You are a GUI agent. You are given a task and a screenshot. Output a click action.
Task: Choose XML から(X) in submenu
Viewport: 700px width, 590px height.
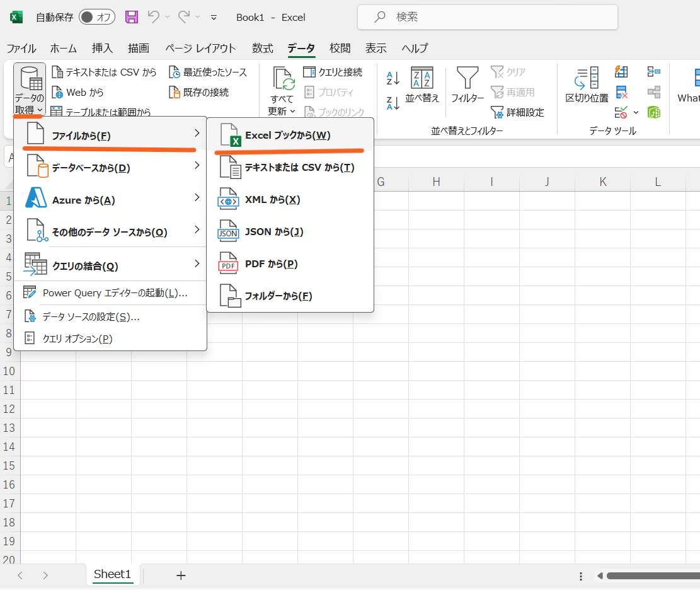pyautogui.click(x=290, y=199)
